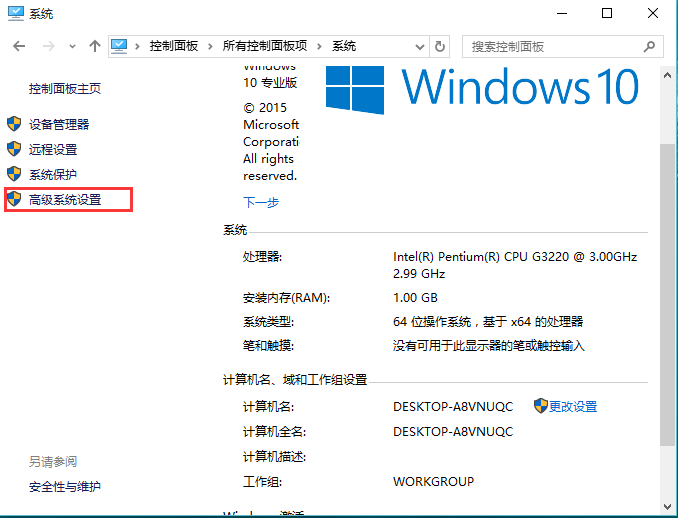This screenshot has height=518, width=678.
Task: Go back with the left arrow button
Action: point(19,46)
